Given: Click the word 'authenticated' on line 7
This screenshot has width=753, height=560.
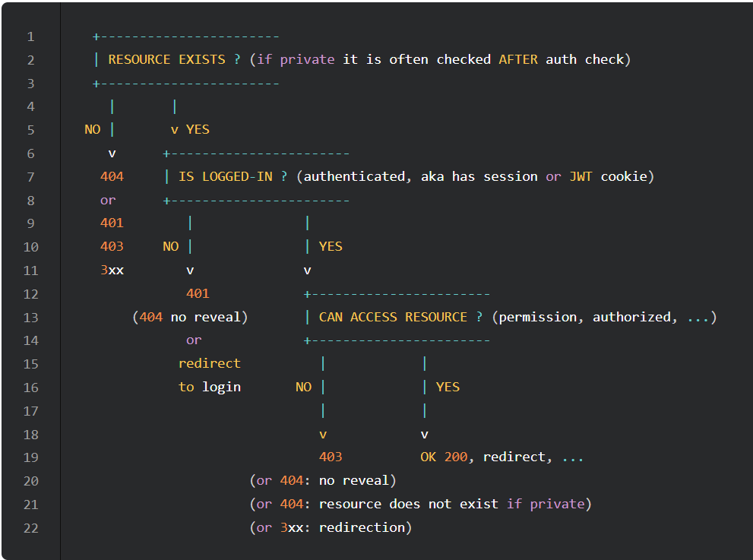Looking at the screenshot, I should click(x=354, y=176).
